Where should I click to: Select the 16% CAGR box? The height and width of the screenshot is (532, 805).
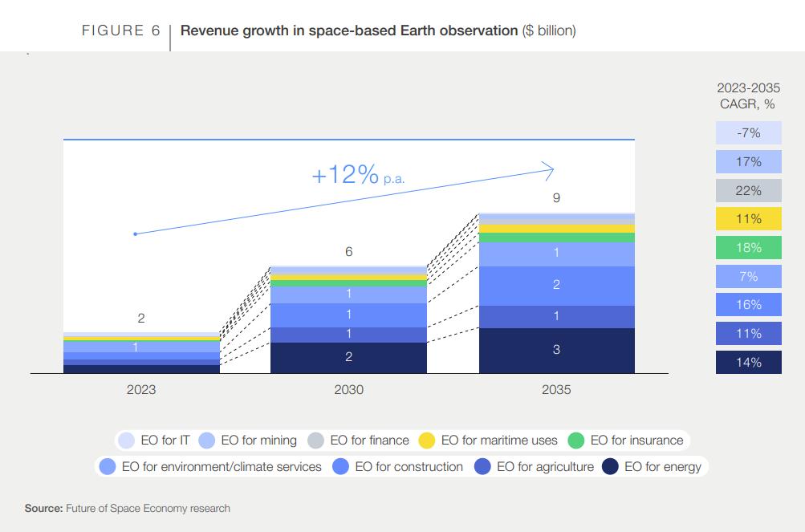pos(749,304)
